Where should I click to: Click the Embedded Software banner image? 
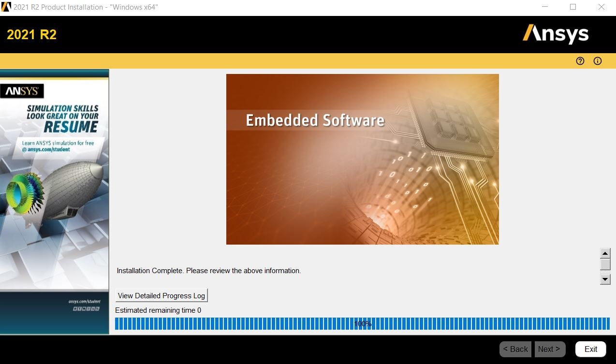362,159
